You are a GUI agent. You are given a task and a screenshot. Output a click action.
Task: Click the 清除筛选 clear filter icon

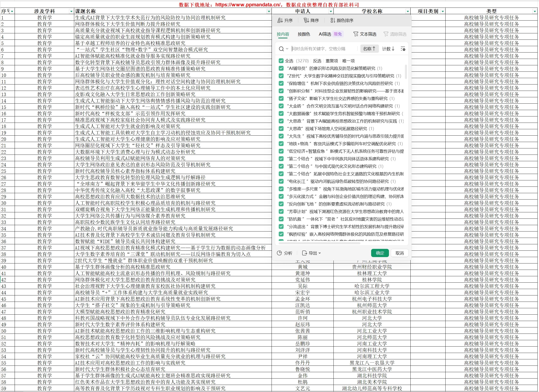386,34
